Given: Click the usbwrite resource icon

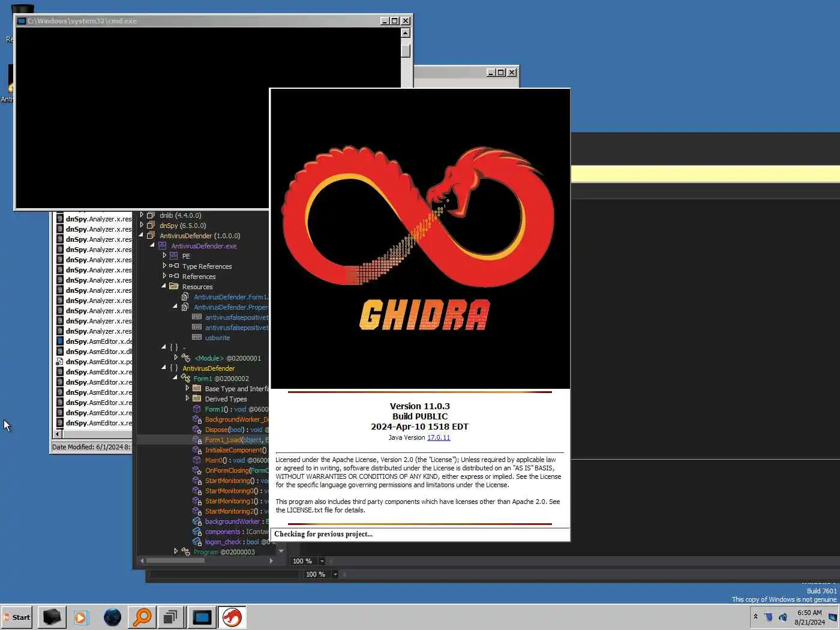Looking at the screenshot, I should (197, 338).
